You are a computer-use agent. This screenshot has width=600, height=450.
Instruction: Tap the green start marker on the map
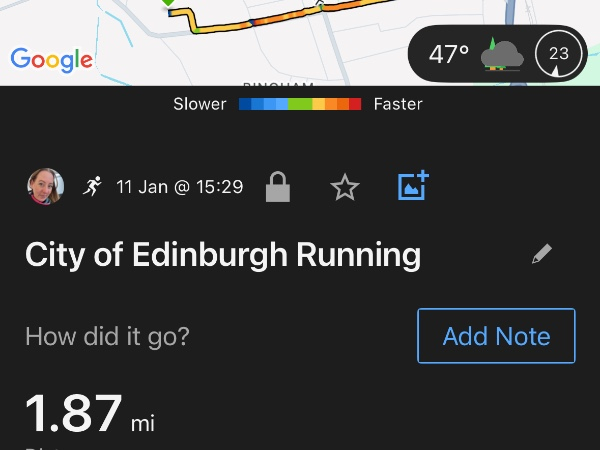[x=168, y=4]
